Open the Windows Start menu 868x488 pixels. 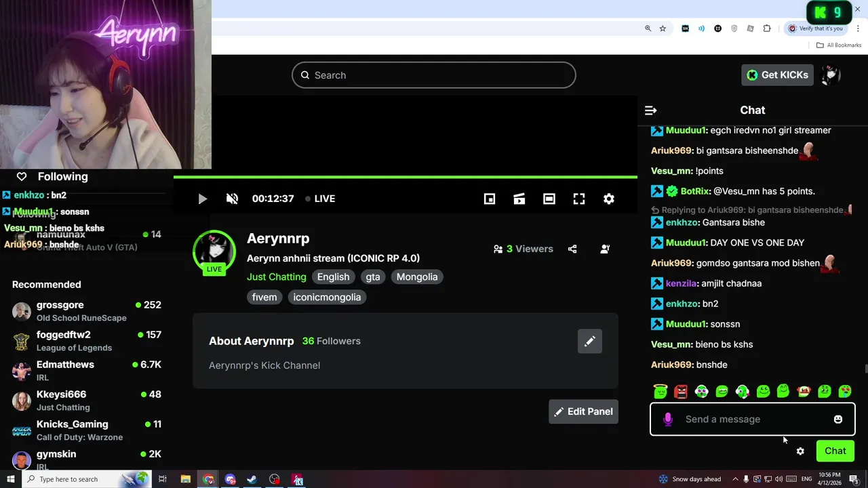tap(10, 479)
